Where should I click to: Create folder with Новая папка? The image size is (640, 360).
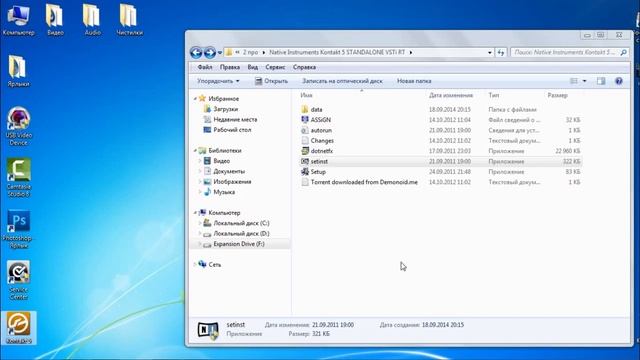pyautogui.click(x=414, y=81)
